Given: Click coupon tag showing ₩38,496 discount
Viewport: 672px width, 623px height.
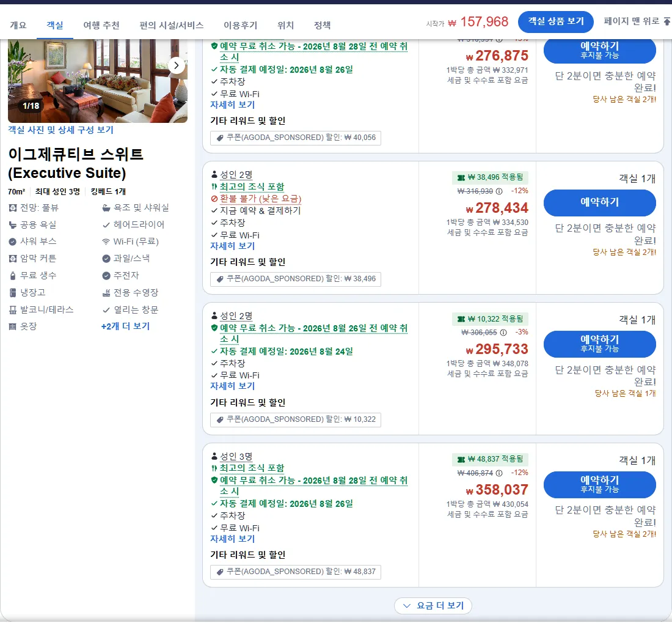Looking at the screenshot, I should click(295, 279).
